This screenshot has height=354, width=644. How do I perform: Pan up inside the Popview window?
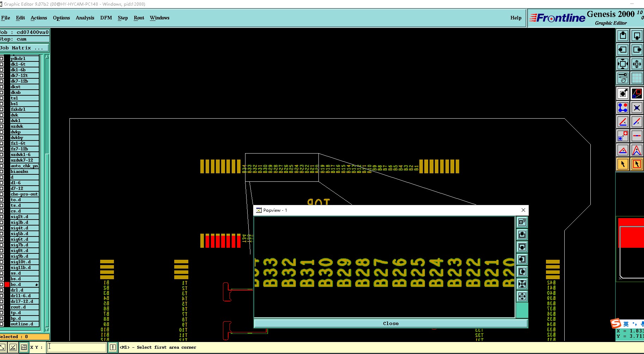coord(522,234)
